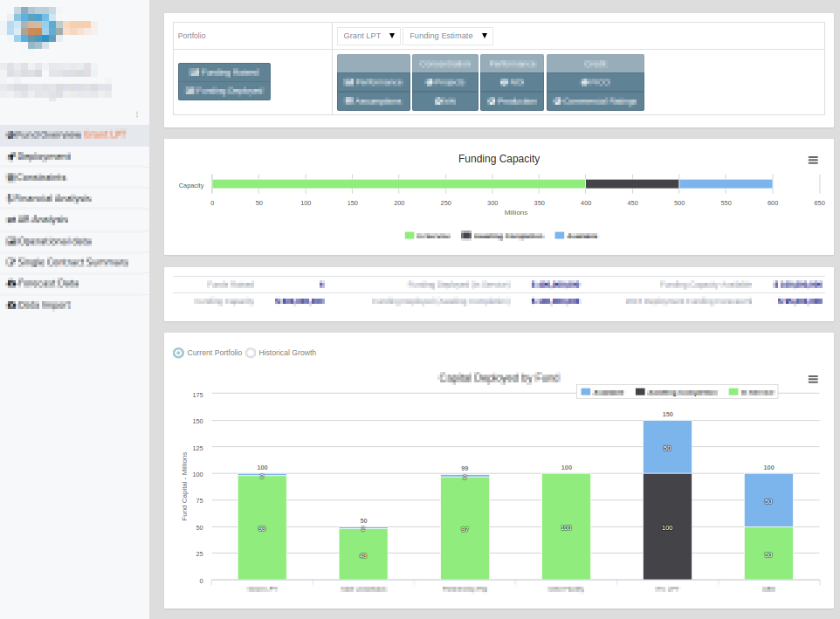840x619 pixels.
Task: Toggle green In Service legend in Capital Deployed chart
Action: click(x=752, y=392)
